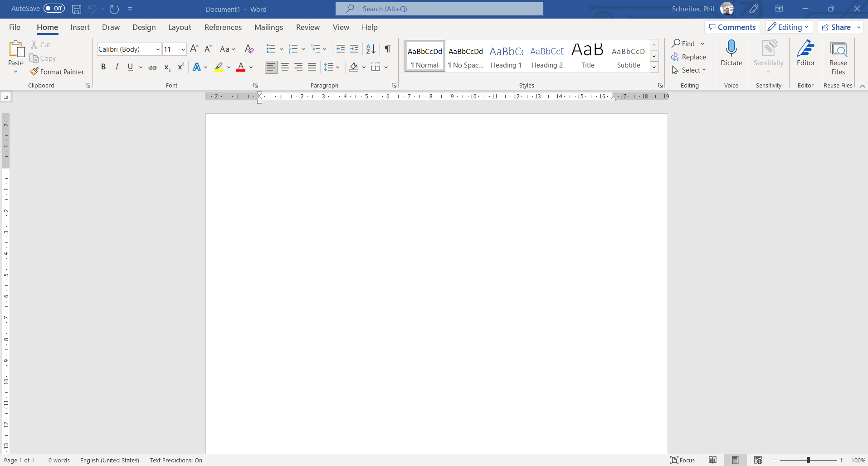Viewport: 868px width, 466px height.
Task: Toggle bold formatting
Action: point(103,67)
